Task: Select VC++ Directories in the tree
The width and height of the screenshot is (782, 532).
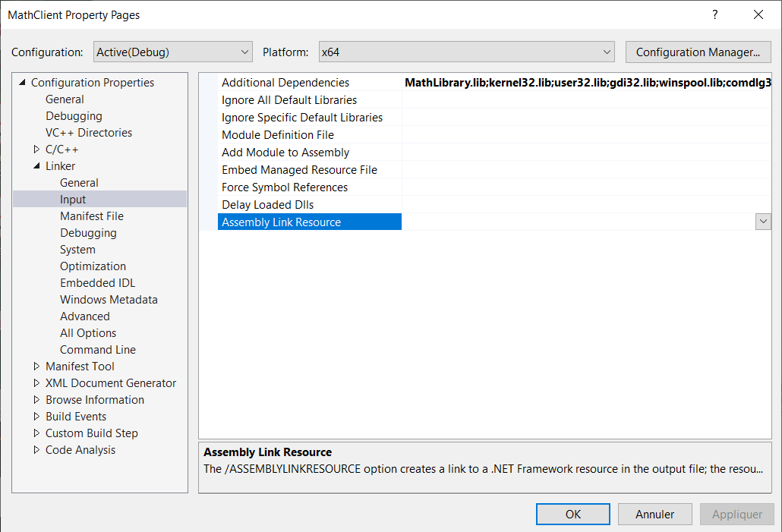Action: coord(88,133)
